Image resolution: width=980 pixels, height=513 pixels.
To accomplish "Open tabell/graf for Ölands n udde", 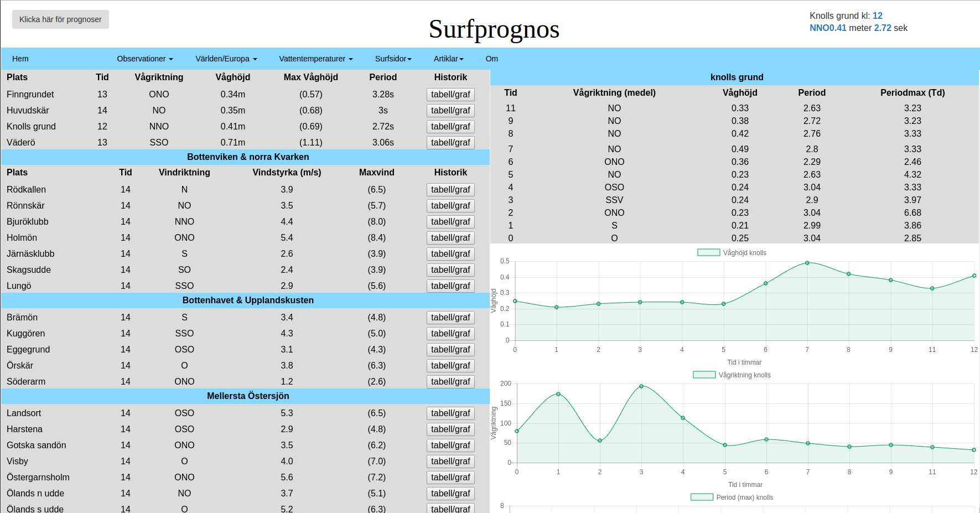I will (450, 494).
